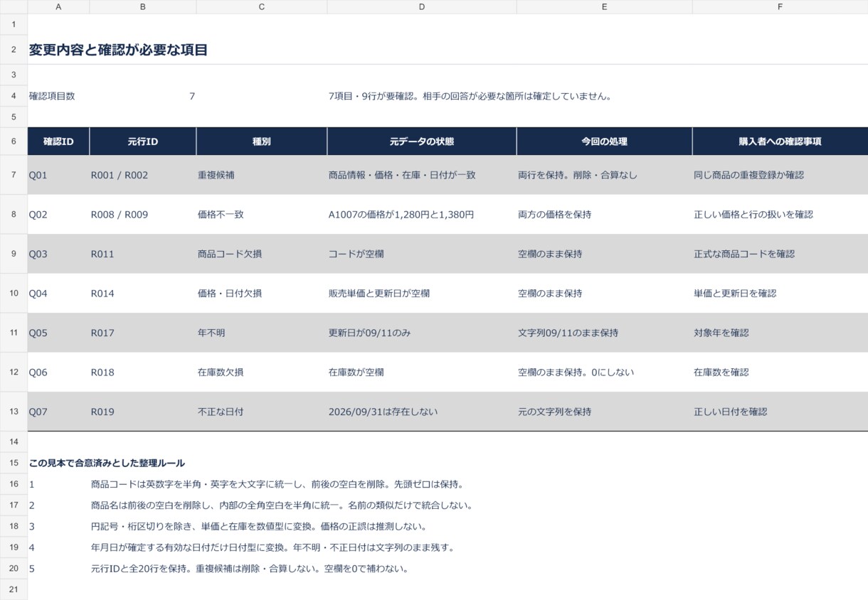Screen dimensions: 868x600
Task: Click the 購入者への確認事項 table header
Action: click(x=780, y=141)
